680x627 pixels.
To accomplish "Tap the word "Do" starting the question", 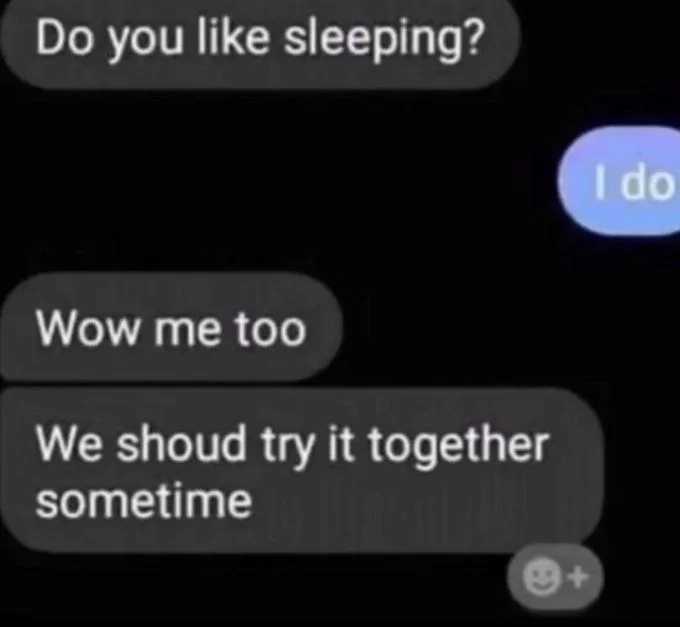I will (x=64, y=37).
